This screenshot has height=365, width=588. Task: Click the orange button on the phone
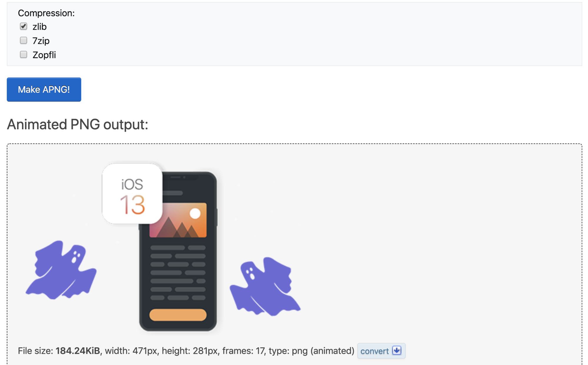[178, 314]
